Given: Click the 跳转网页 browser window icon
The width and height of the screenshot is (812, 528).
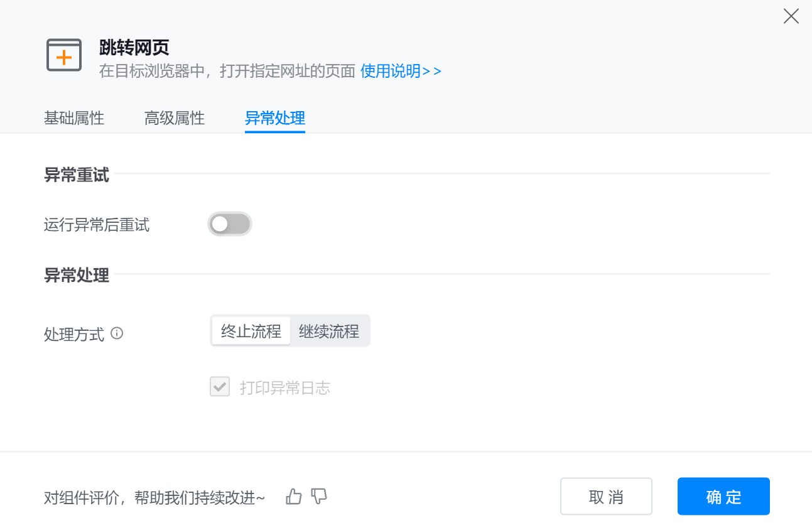Looking at the screenshot, I should point(64,55).
